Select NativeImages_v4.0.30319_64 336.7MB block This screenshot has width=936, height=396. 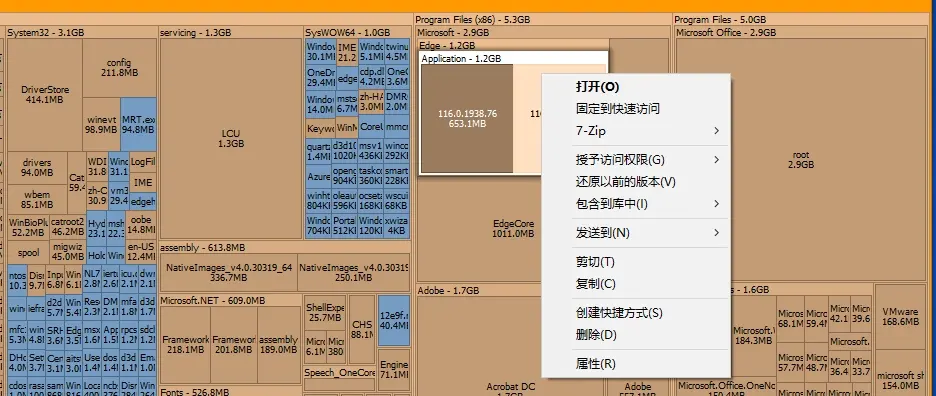click(x=229, y=272)
